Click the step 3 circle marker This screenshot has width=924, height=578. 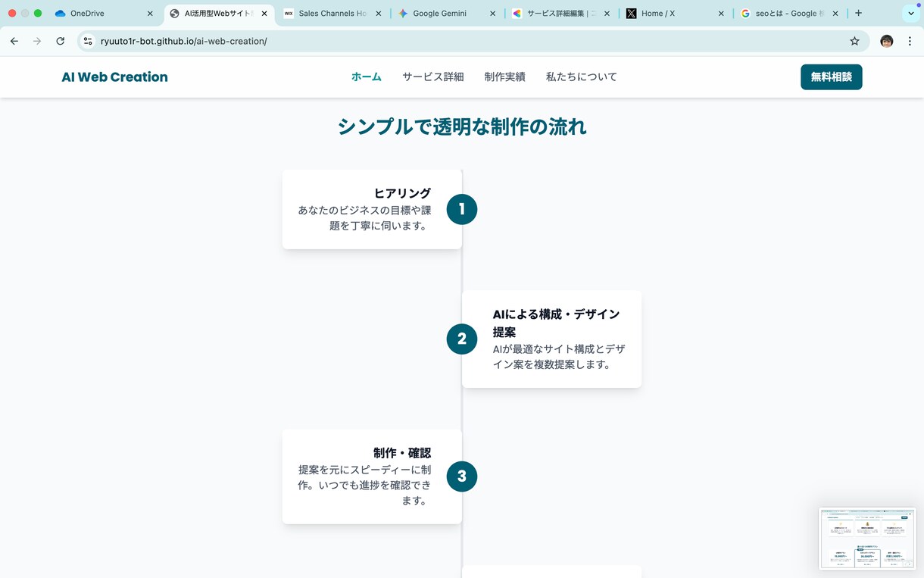pyautogui.click(x=462, y=476)
